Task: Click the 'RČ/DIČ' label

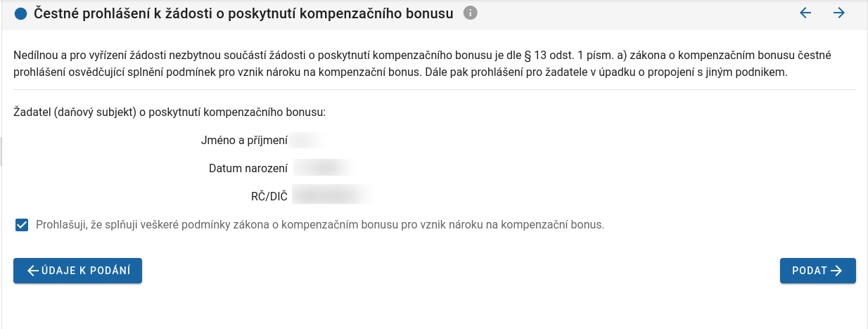Action: click(269, 195)
